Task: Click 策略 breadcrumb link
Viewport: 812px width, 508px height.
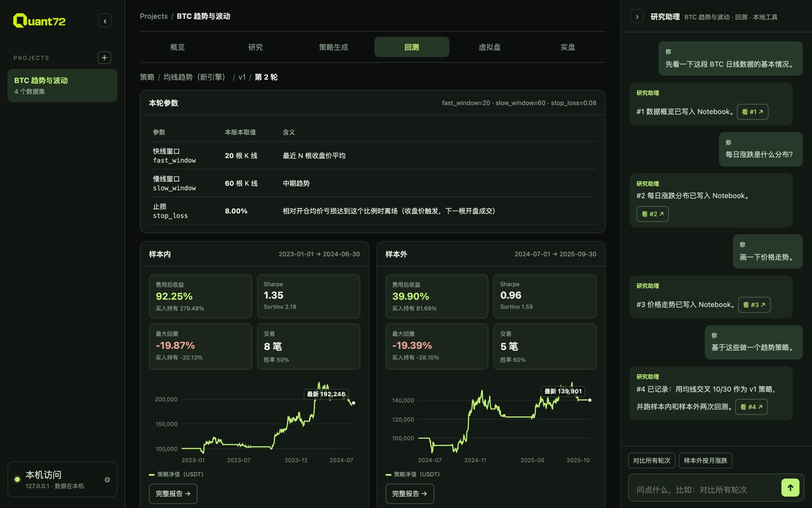Action: click(147, 77)
